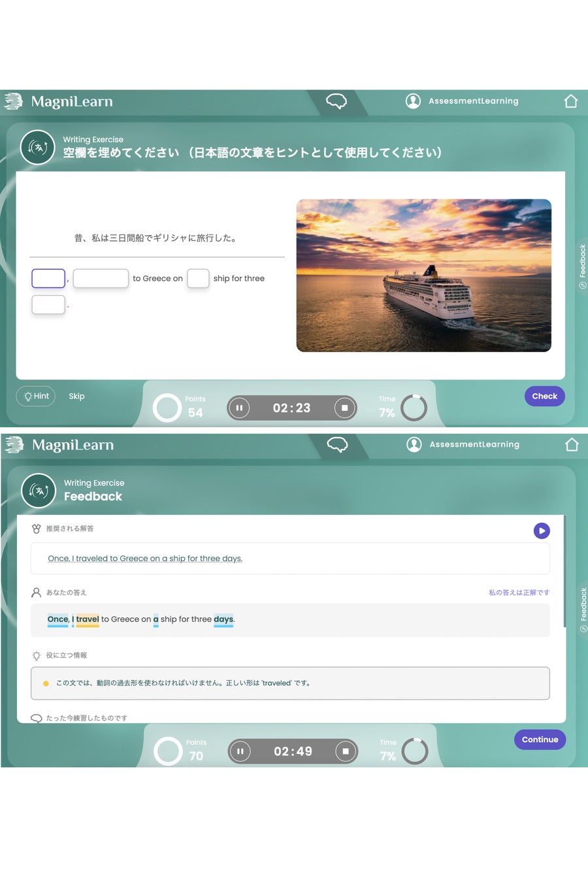Viewport: 588px width, 882px height.
Task: Open the Feedback side tab in the top screen
Action: pos(582,266)
